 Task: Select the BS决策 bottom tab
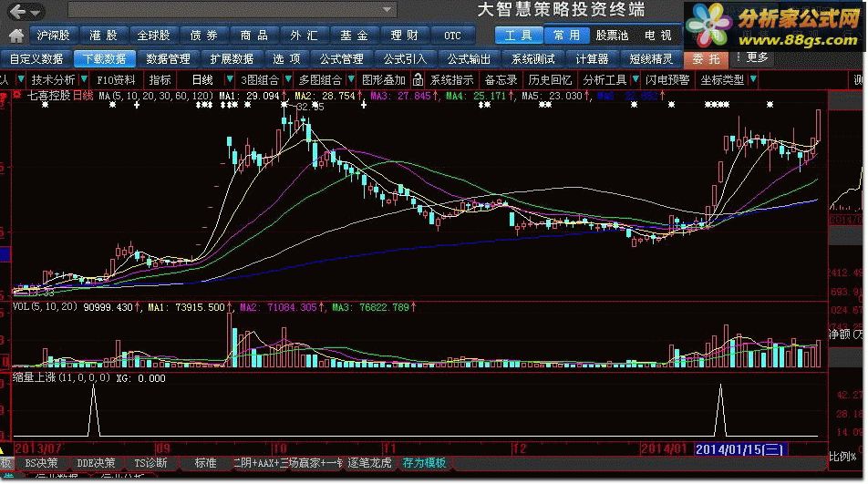coord(41,463)
